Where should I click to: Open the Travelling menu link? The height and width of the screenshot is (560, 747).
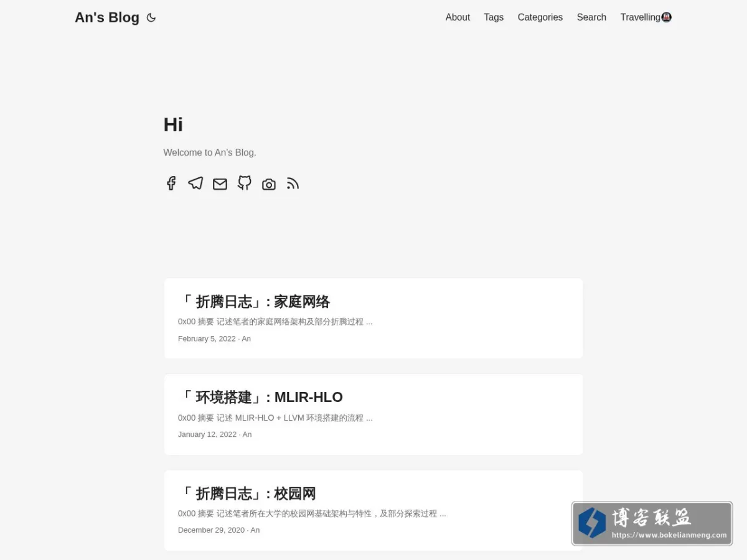click(x=646, y=17)
